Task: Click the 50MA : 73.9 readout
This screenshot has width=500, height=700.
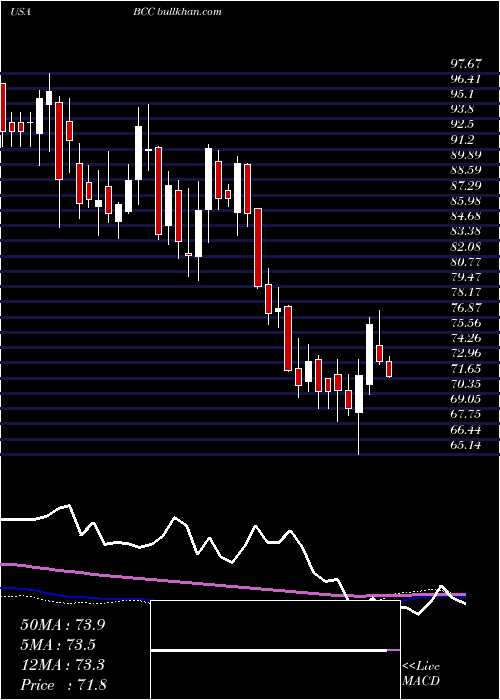Action: (x=63, y=625)
